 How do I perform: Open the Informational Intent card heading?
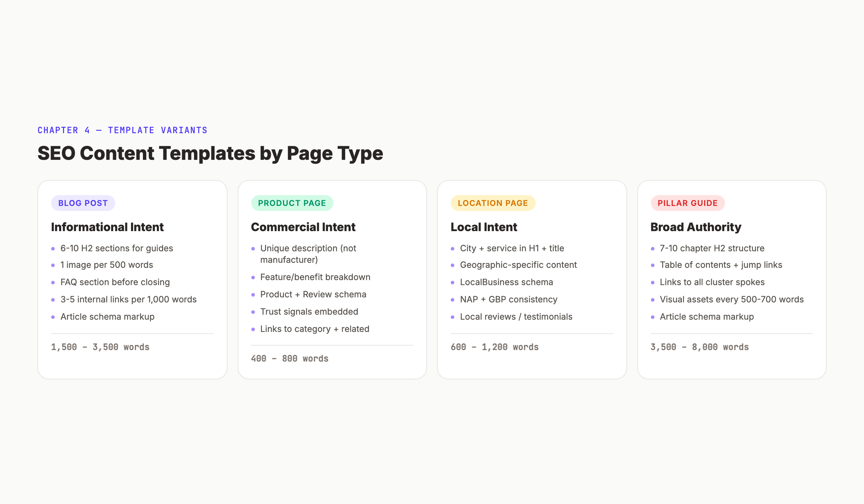tap(107, 227)
